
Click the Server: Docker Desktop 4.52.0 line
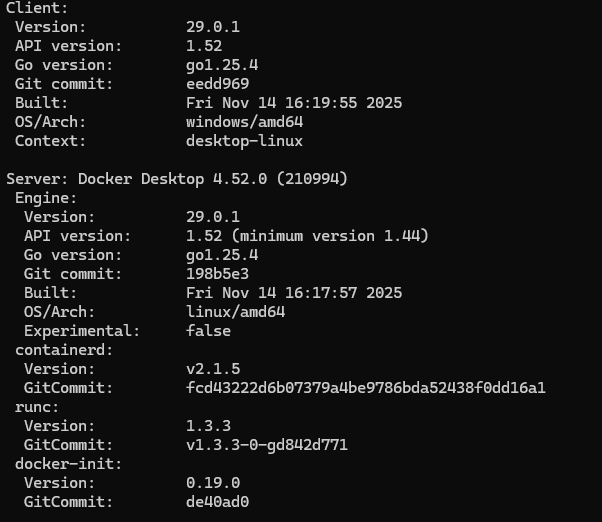tap(176, 178)
